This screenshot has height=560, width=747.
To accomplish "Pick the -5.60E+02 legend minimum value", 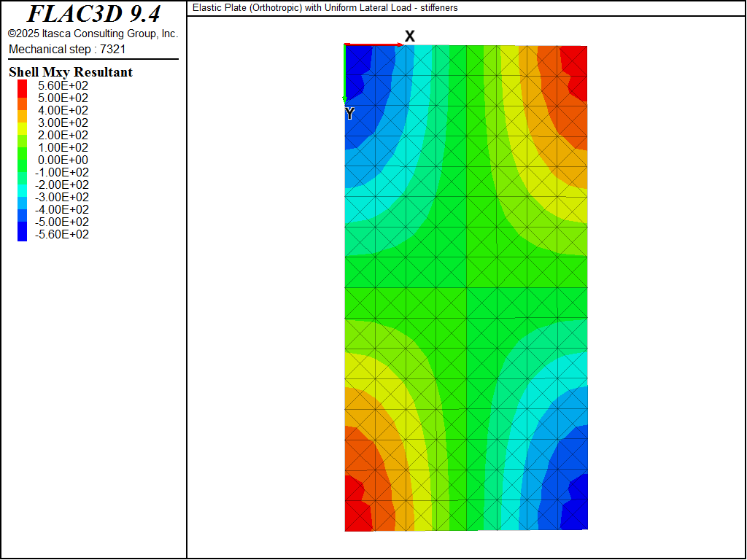I will 61,234.
